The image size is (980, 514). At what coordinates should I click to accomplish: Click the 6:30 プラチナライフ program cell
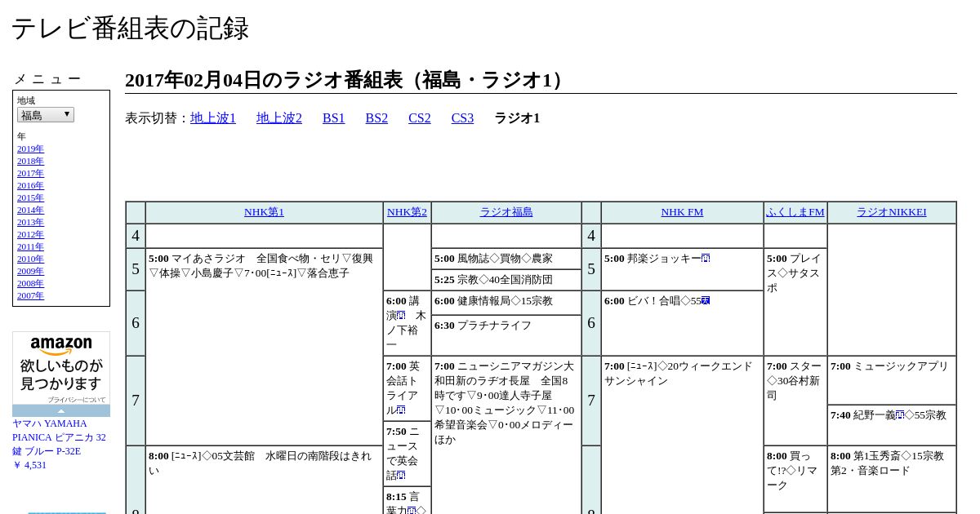point(506,335)
